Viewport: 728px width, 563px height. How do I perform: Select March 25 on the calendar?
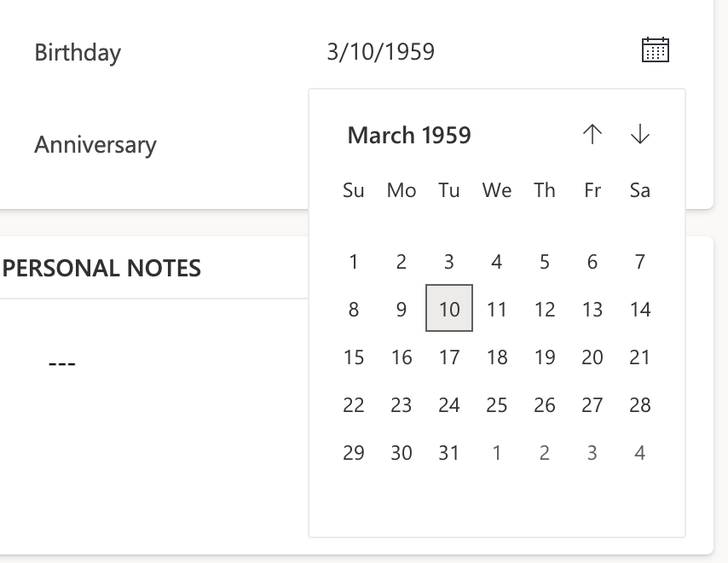click(497, 405)
